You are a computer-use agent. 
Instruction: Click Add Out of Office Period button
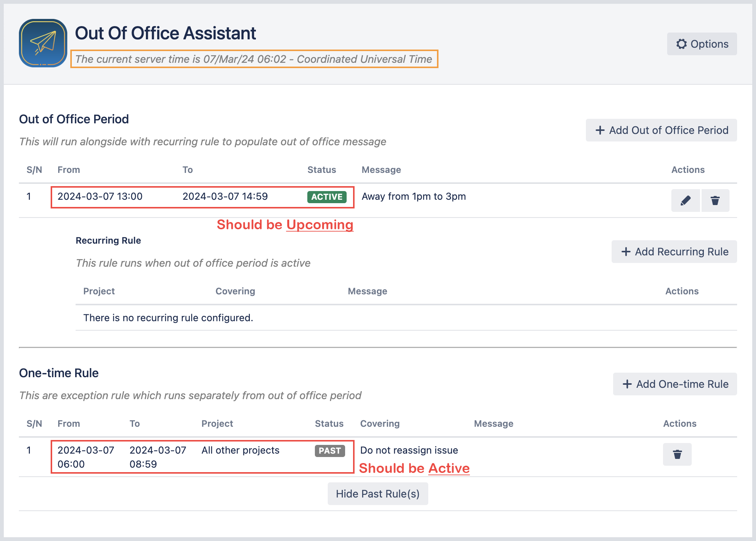pyautogui.click(x=661, y=130)
